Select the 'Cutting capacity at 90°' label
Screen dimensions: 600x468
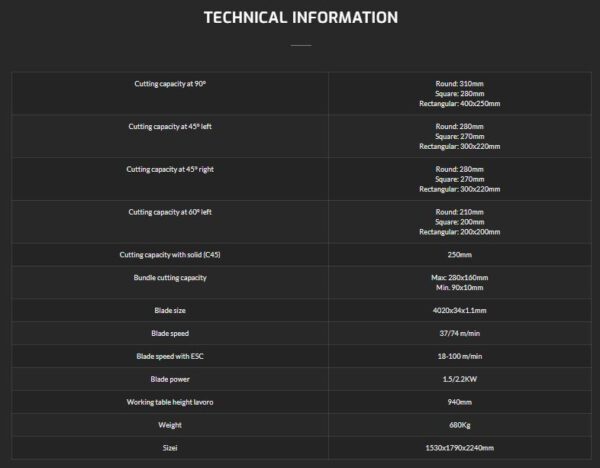click(170, 84)
